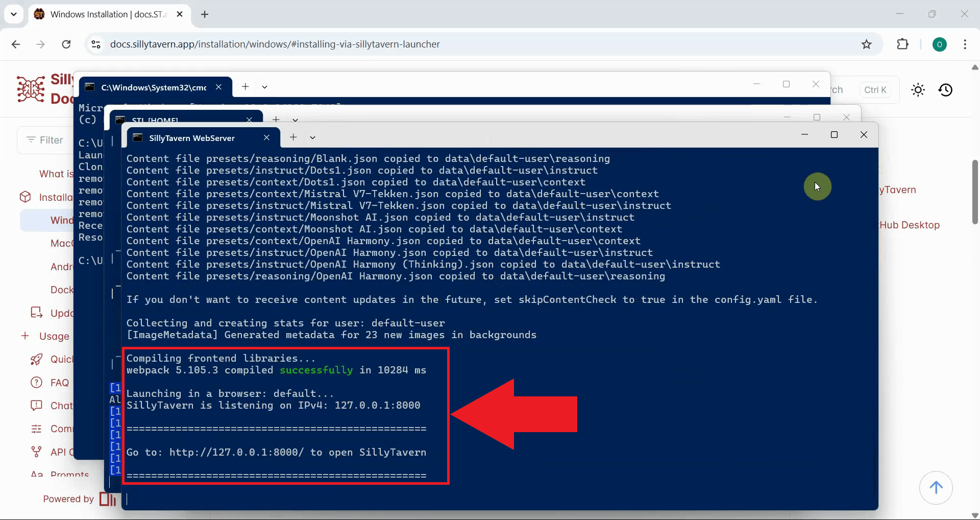The width and height of the screenshot is (980, 520).
Task: Open the browser extensions puzzle icon
Action: pyautogui.click(x=902, y=44)
